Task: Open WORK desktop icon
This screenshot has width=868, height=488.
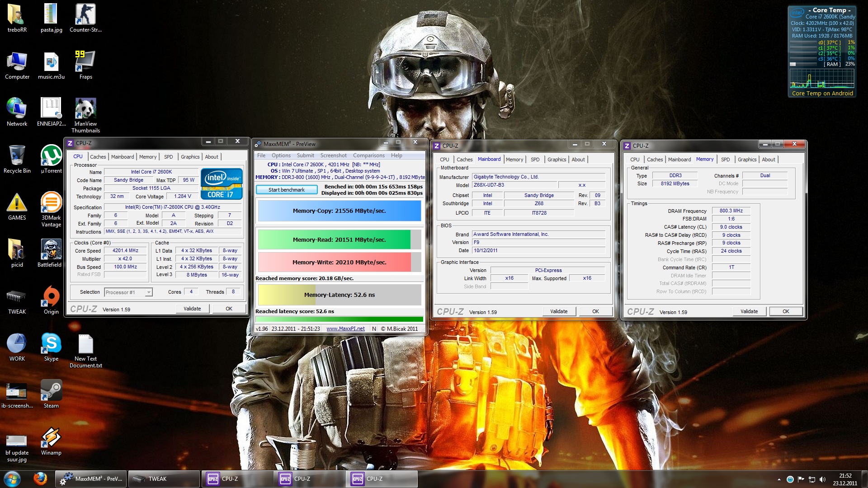Action: 17,347
